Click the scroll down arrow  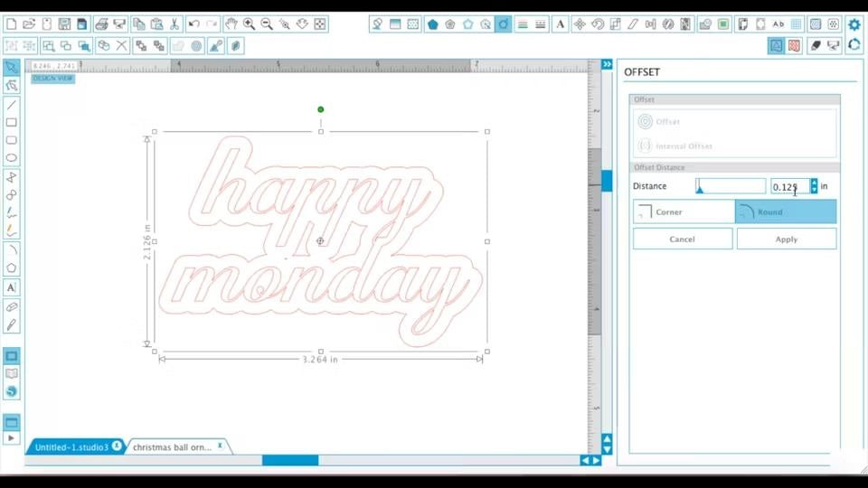608,449
